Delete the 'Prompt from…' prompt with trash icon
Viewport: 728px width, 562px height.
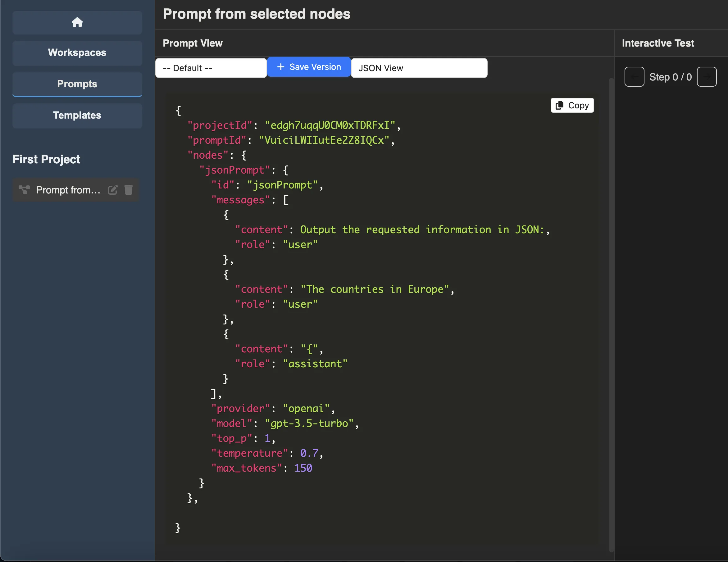(129, 190)
